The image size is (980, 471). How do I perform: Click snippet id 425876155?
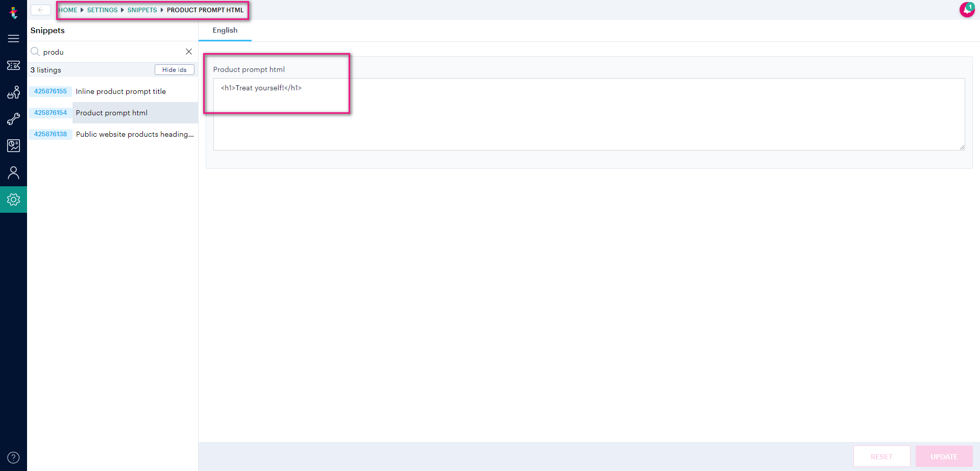tap(51, 91)
